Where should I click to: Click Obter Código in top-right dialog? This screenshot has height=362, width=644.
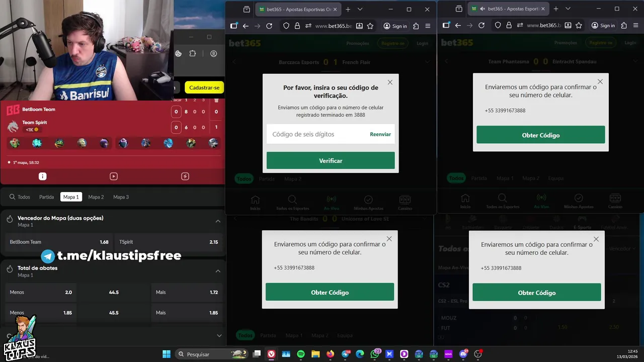pyautogui.click(x=541, y=135)
